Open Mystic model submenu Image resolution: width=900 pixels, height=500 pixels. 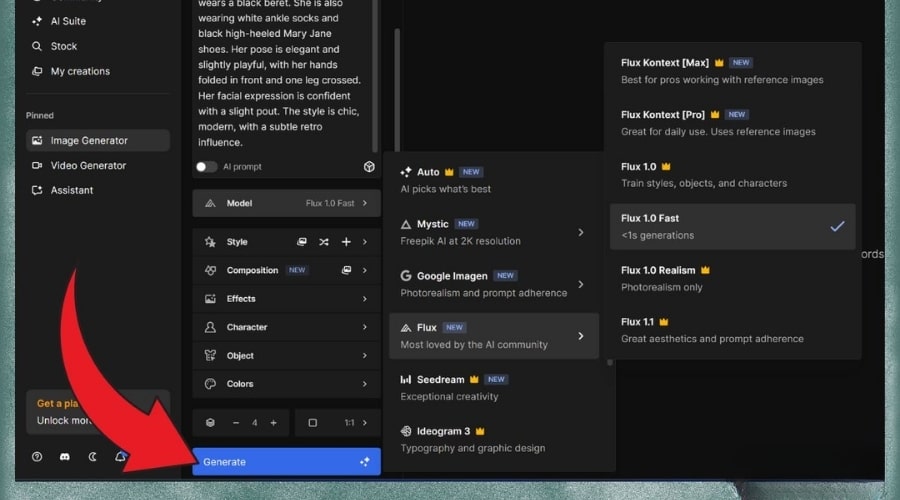(494, 232)
